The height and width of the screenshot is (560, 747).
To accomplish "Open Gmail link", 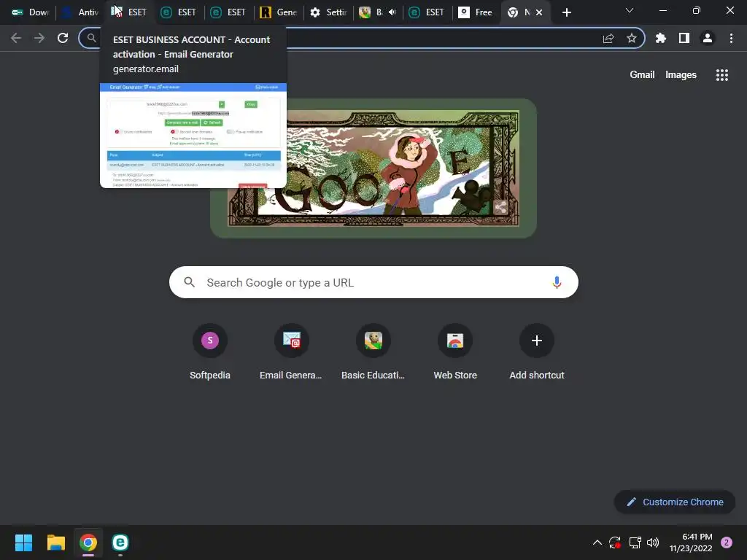I will 642,75.
